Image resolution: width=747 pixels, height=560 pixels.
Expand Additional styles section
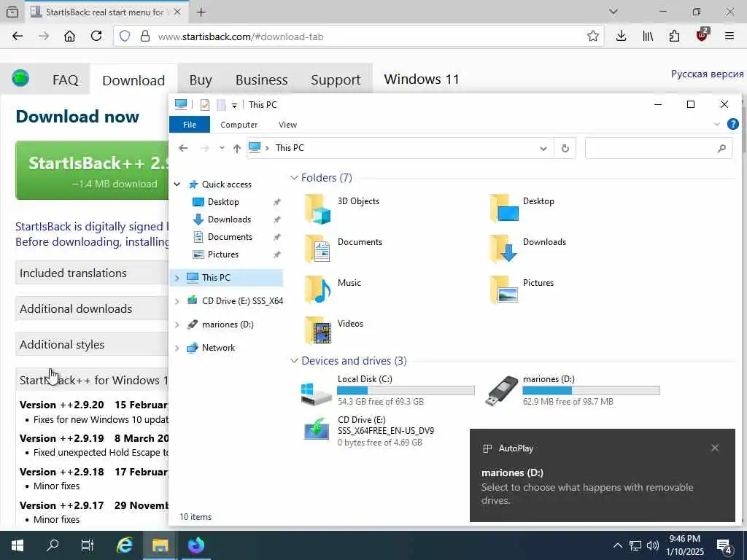click(x=93, y=344)
